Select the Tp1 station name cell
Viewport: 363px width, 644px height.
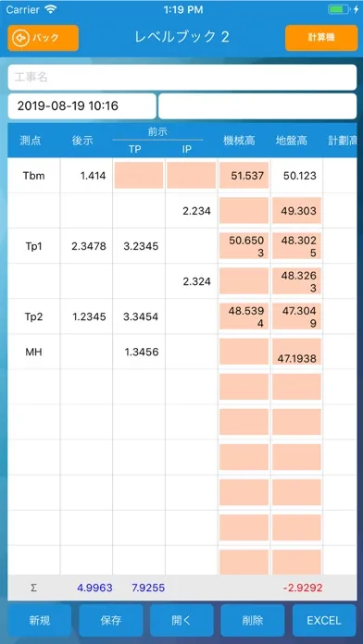pyautogui.click(x=34, y=246)
